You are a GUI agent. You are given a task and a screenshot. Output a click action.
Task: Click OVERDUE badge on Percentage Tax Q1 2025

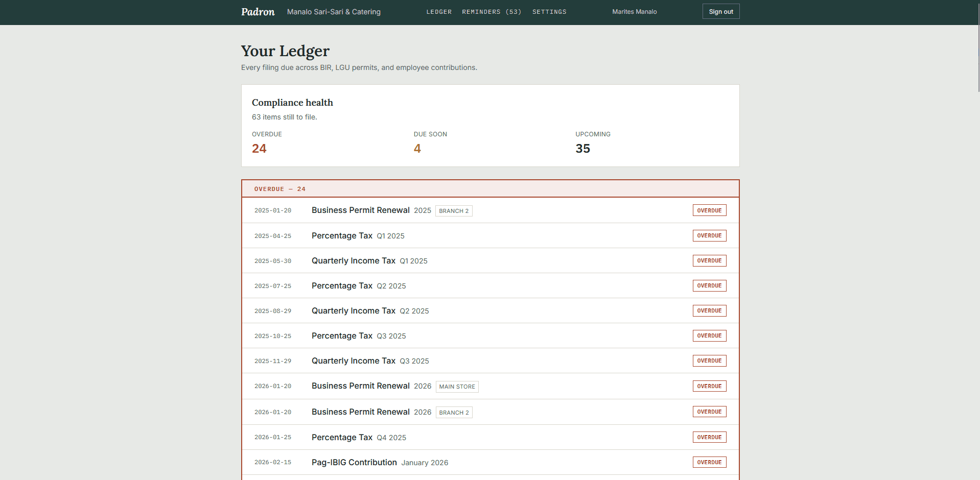(709, 235)
